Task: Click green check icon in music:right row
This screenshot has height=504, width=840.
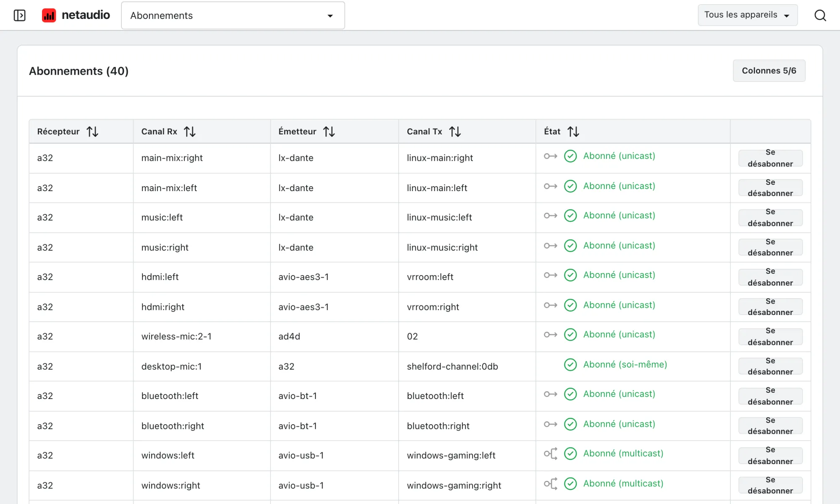Action: click(570, 246)
